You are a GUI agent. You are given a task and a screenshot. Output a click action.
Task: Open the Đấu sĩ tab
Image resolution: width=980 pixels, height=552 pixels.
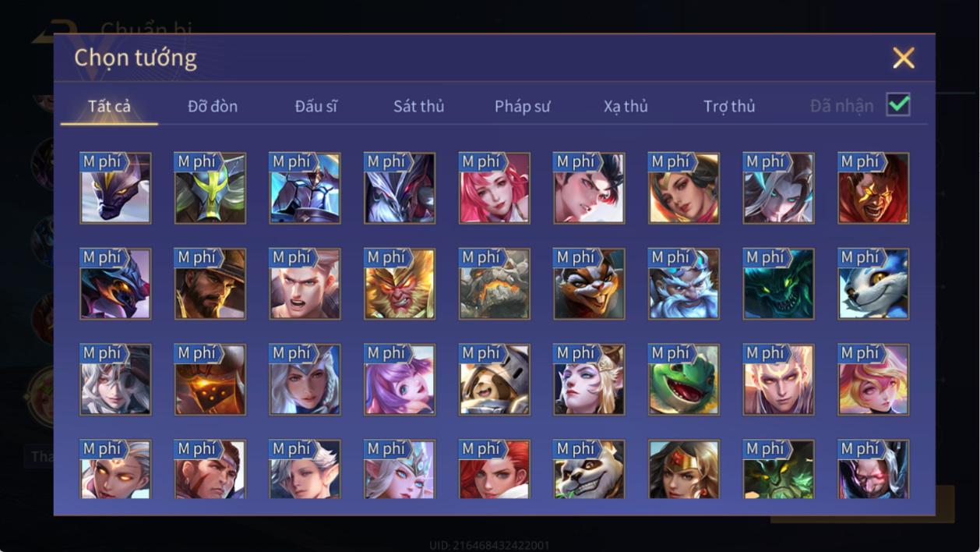tap(316, 106)
